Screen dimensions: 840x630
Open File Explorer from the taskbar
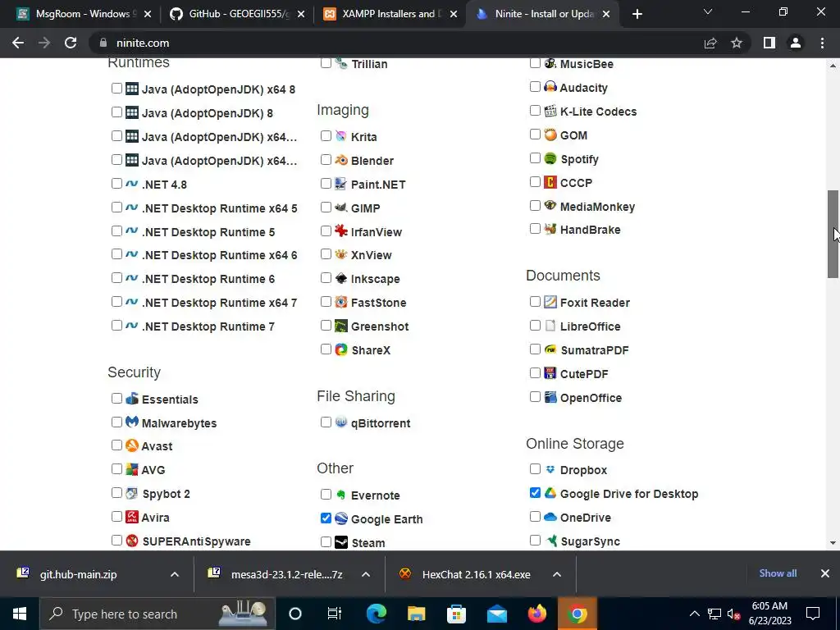416,614
